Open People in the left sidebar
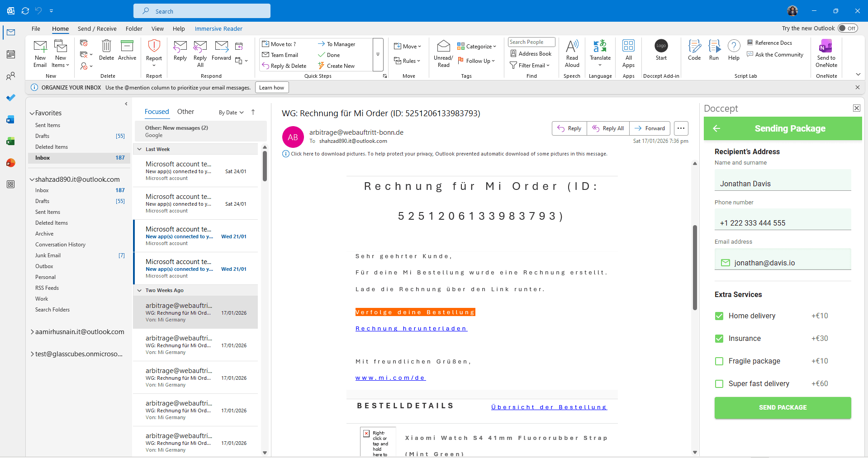868x458 pixels. click(x=11, y=76)
